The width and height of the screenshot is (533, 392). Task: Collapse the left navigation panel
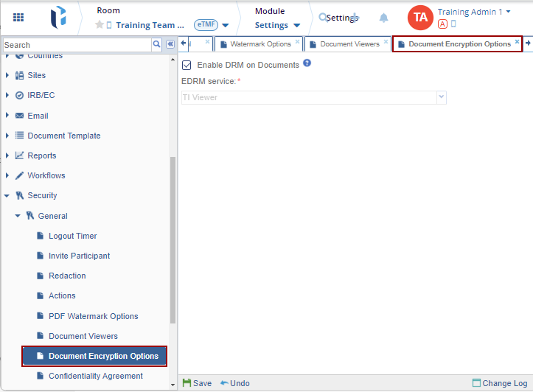tap(170, 44)
